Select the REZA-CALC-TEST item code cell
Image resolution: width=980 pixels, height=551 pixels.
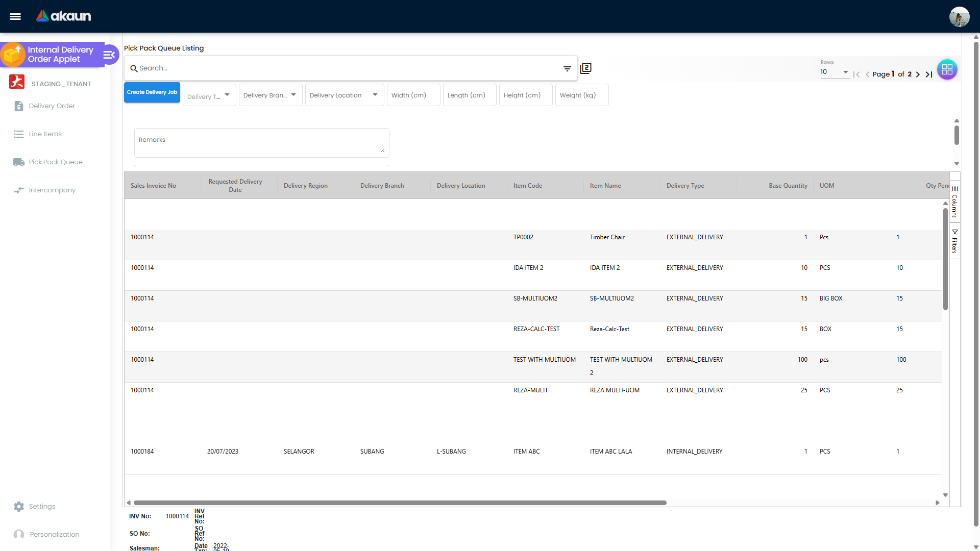(536, 329)
